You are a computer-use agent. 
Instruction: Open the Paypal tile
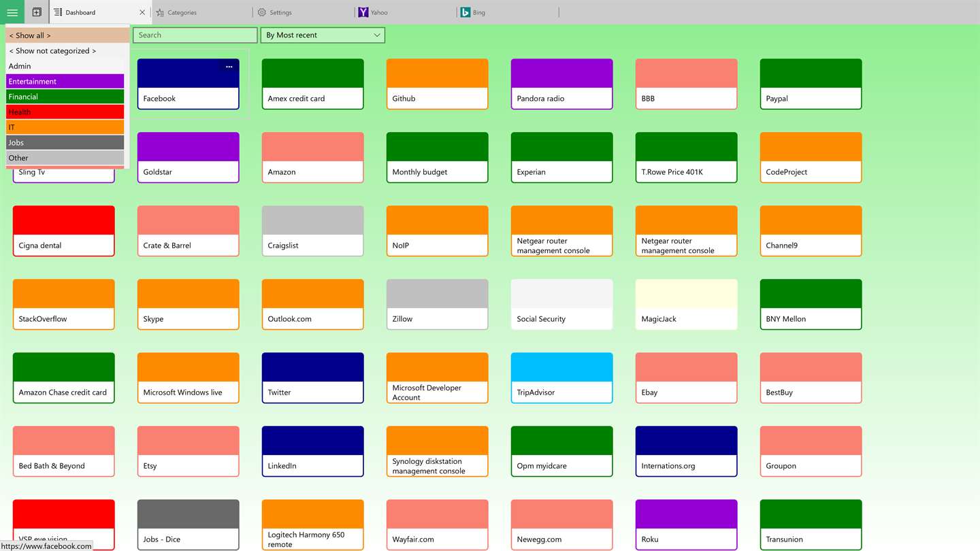point(811,84)
